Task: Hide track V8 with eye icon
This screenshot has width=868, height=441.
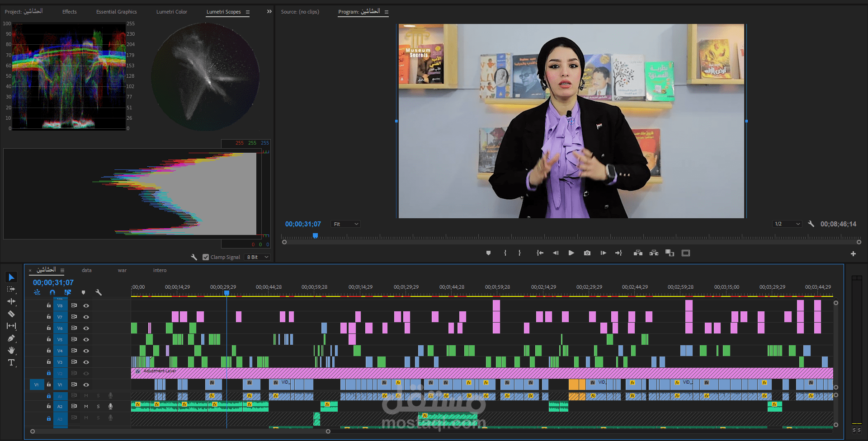Action: coord(86,305)
